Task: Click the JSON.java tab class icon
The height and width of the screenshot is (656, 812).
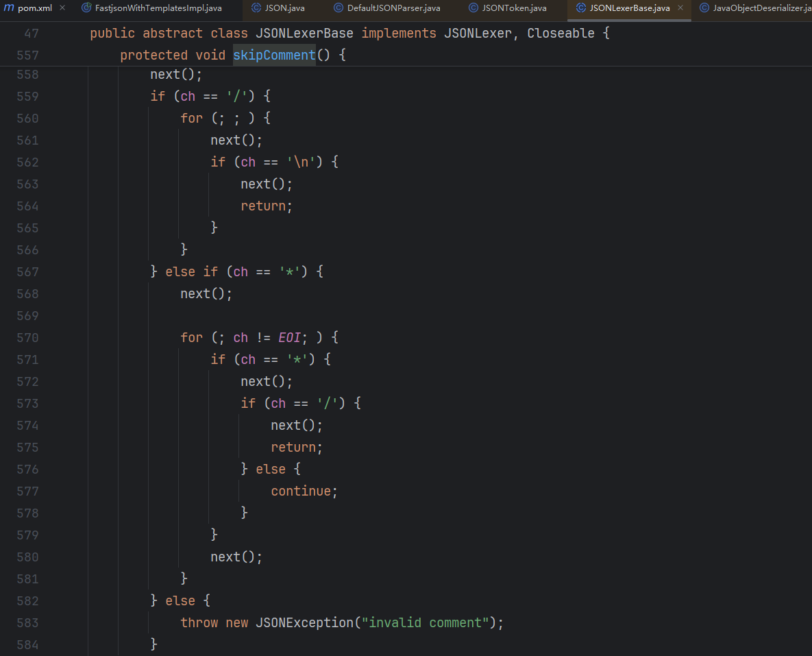Action: 256,8
